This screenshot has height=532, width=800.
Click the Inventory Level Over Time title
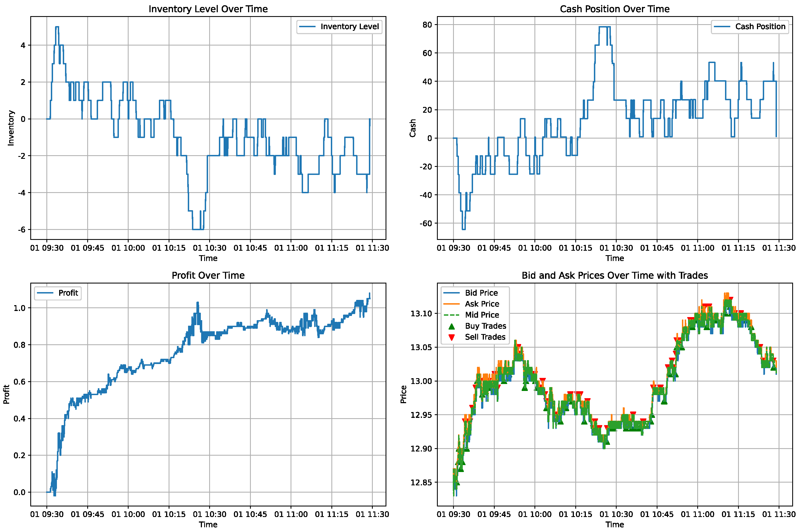pos(208,9)
